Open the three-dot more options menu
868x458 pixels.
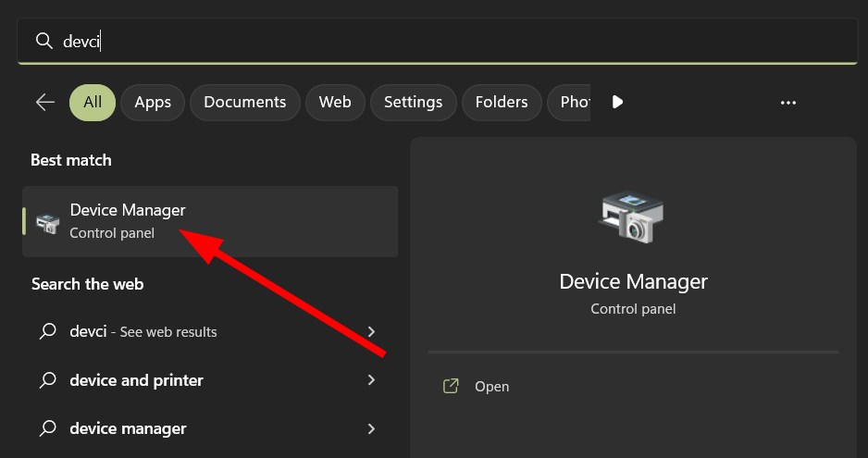coord(787,103)
